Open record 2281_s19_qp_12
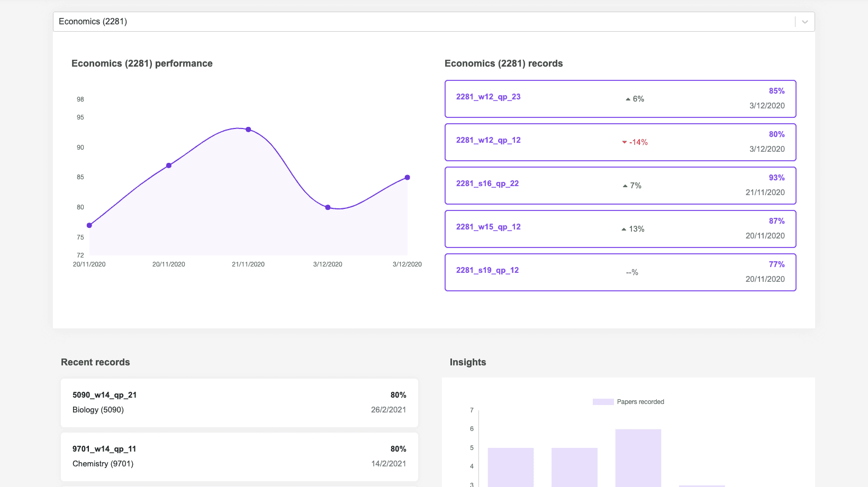The image size is (868, 487). click(620, 272)
